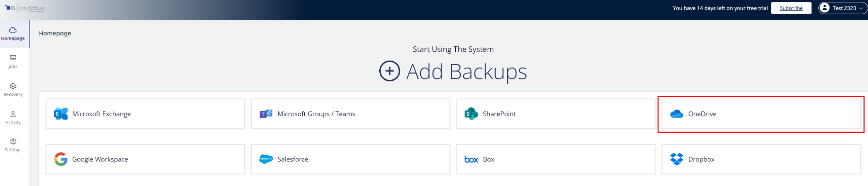Open Settings in the sidebar

click(13, 145)
